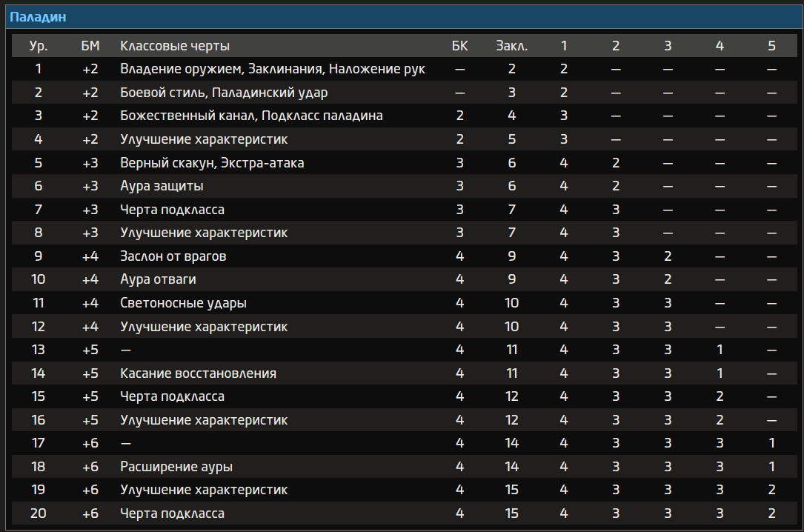Click the БМ column header
The height and width of the screenshot is (532, 804).
point(90,46)
